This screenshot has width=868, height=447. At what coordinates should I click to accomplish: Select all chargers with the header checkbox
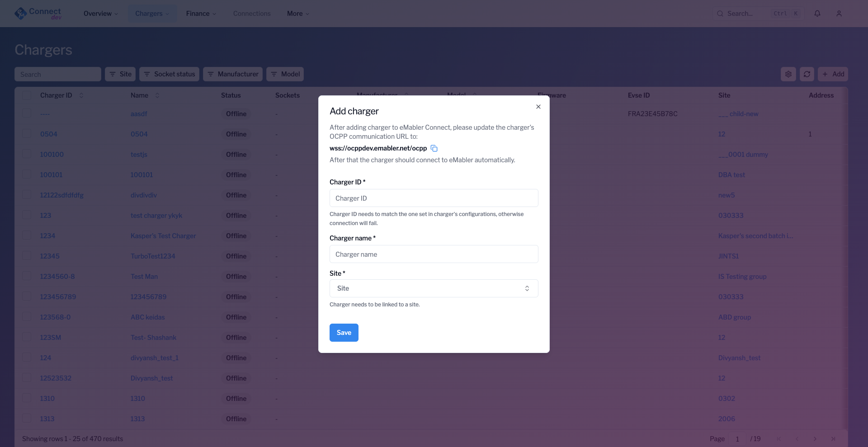26,95
